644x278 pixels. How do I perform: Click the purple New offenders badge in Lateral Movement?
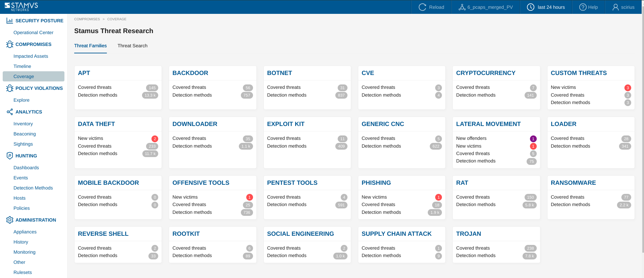click(533, 139)
